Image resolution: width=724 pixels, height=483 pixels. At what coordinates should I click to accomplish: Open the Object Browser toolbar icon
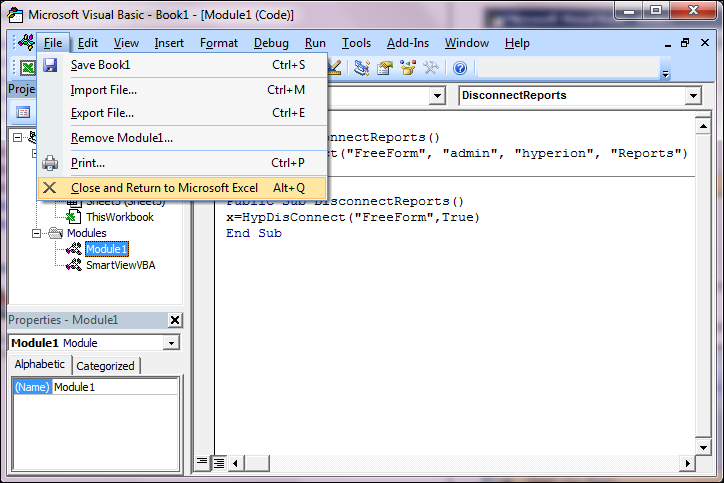(408, 68)
